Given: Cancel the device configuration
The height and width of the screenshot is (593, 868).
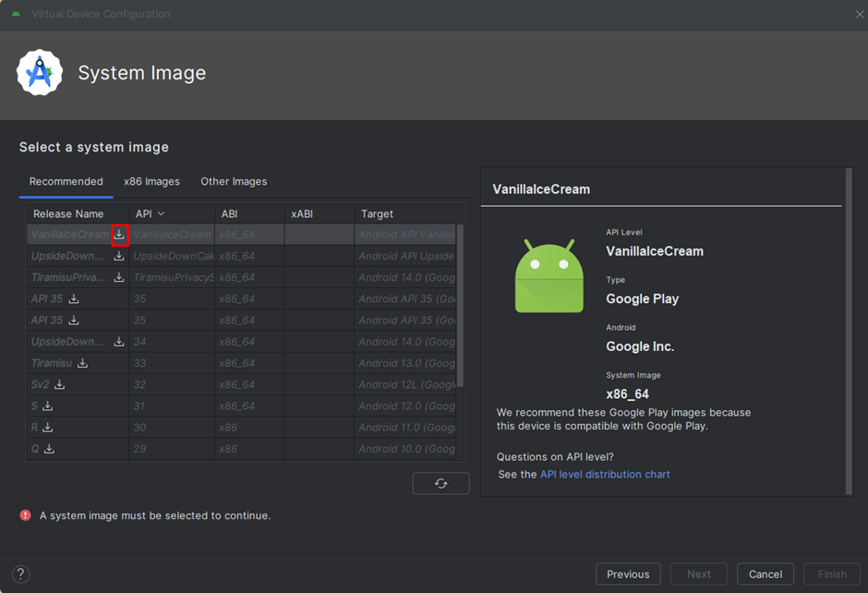Looking at the screenshot, I should [765, 575].
